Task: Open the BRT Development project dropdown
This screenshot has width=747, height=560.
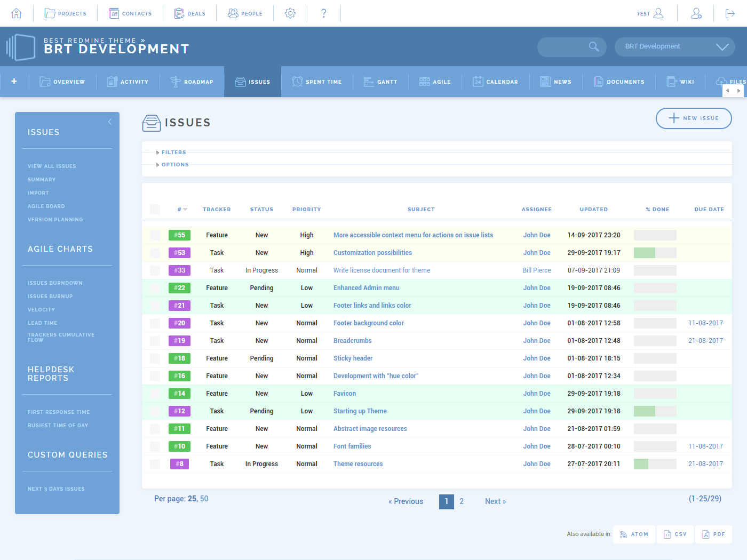Action: click(674, 46)
